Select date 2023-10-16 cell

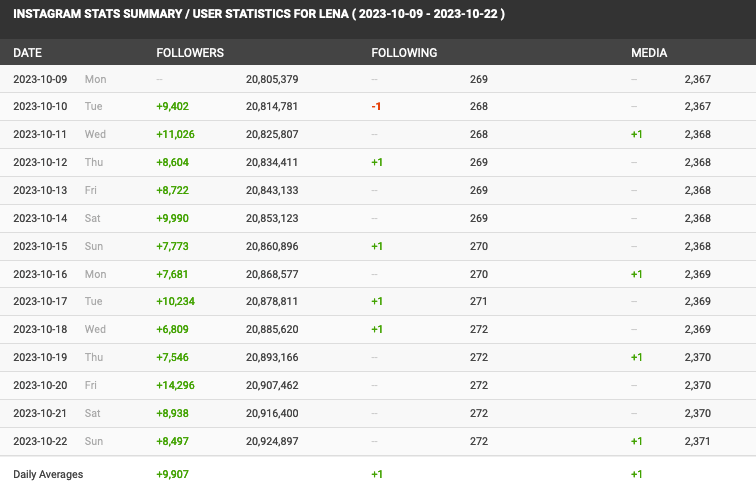pyautogui.click(x=40, y=274)
